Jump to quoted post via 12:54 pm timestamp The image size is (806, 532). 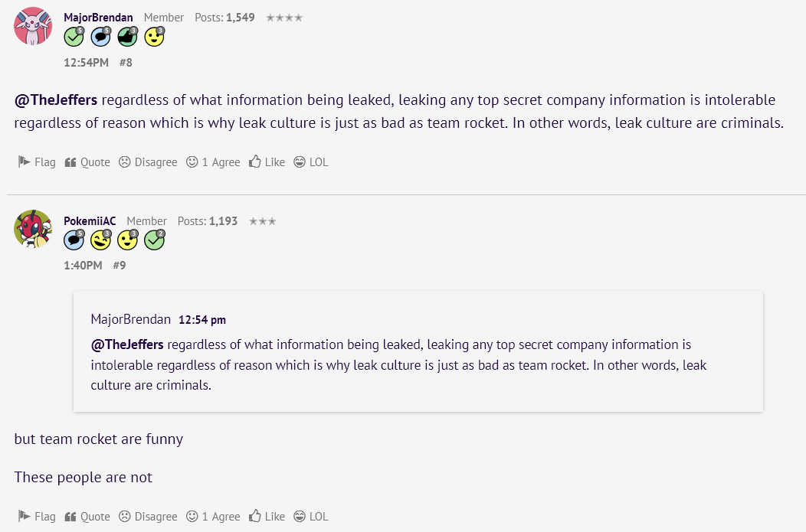point(202,320)
